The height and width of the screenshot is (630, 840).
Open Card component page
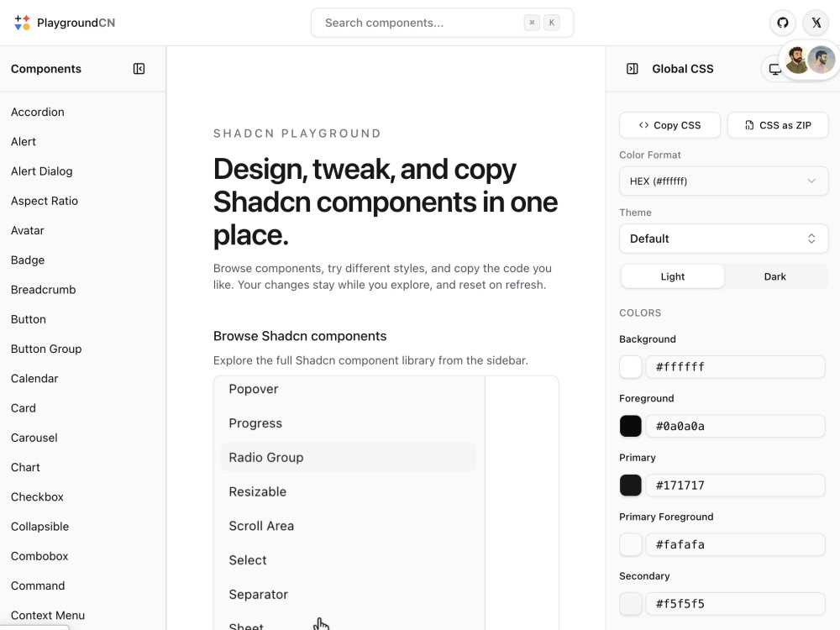click(x=23, y=408)
